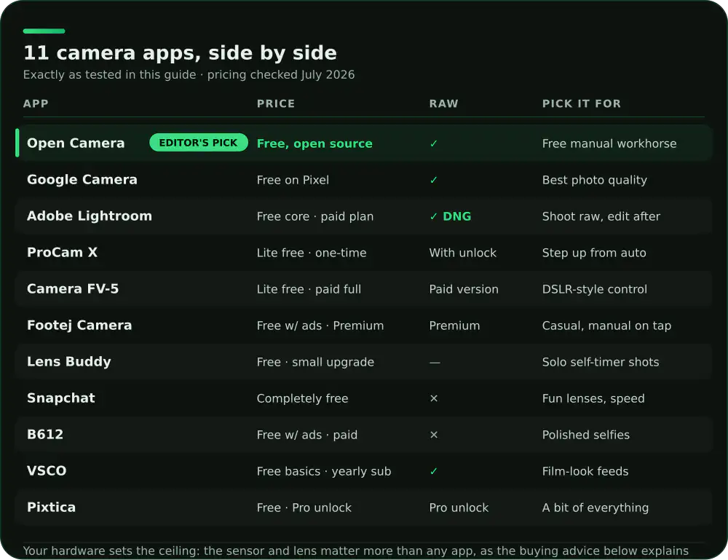The height and width of the screenshot is (560, 728).
Task: Click 'Lite free · one-time' price
Action: (x=312, y=253)
